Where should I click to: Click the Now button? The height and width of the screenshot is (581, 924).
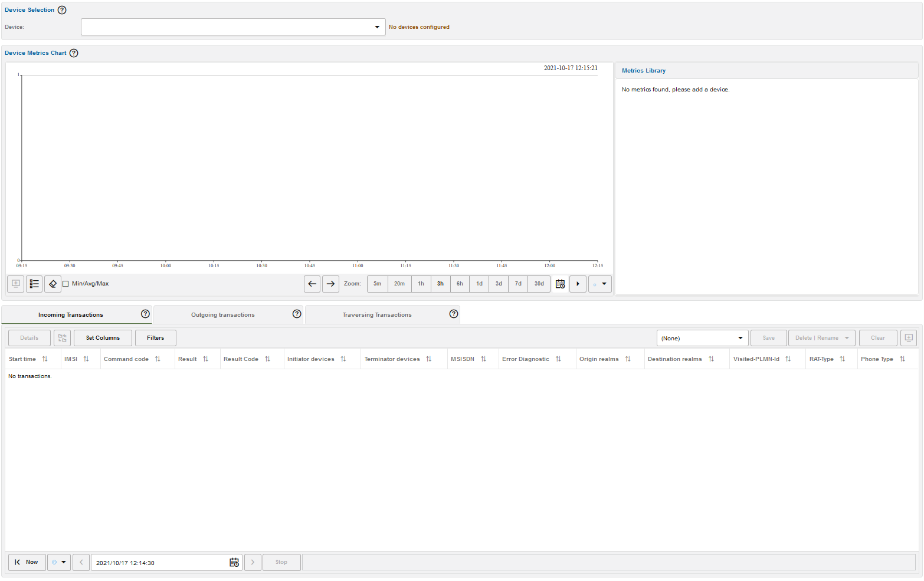click(27, 562)
